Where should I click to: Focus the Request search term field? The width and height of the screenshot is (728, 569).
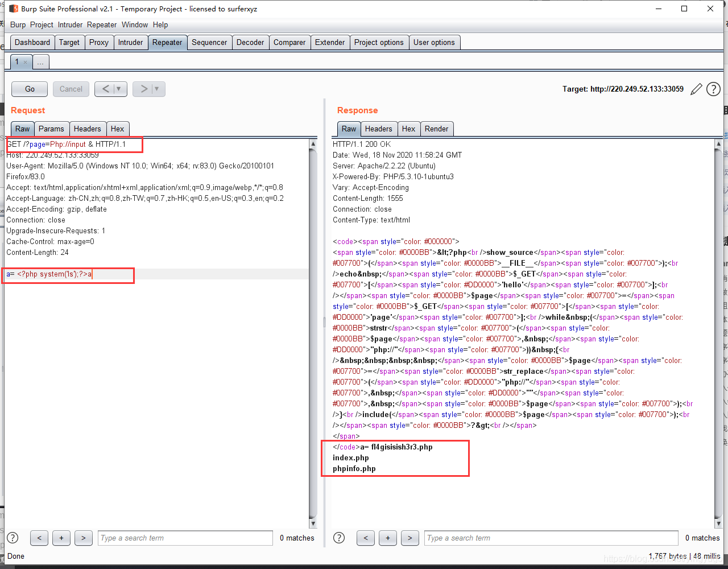[185, 538]
